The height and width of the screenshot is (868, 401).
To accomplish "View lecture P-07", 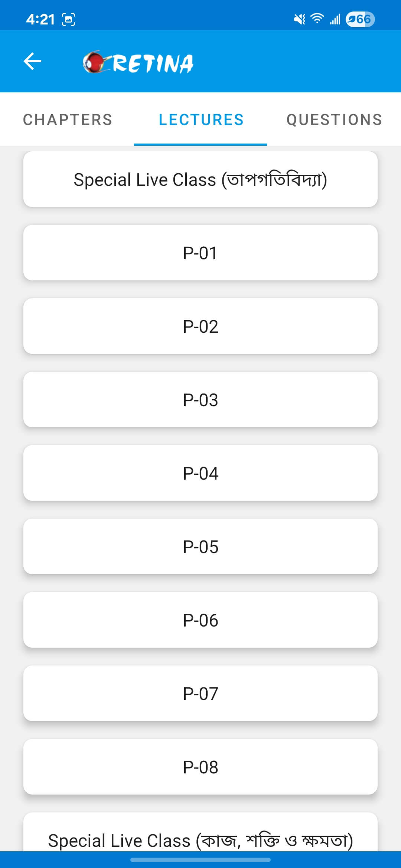I will (200, 694).
